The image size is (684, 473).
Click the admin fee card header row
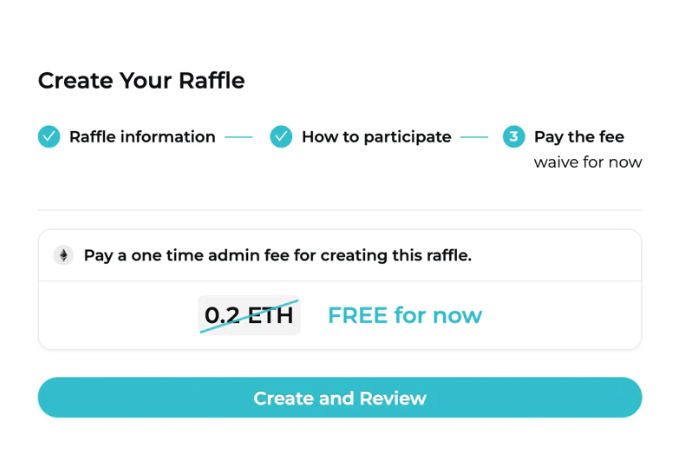[340, 255]
